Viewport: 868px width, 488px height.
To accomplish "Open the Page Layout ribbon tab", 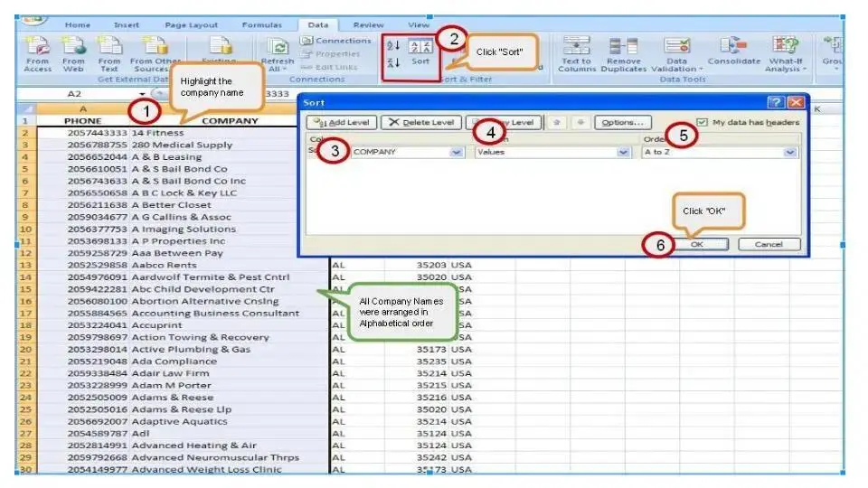I will 191,24.
